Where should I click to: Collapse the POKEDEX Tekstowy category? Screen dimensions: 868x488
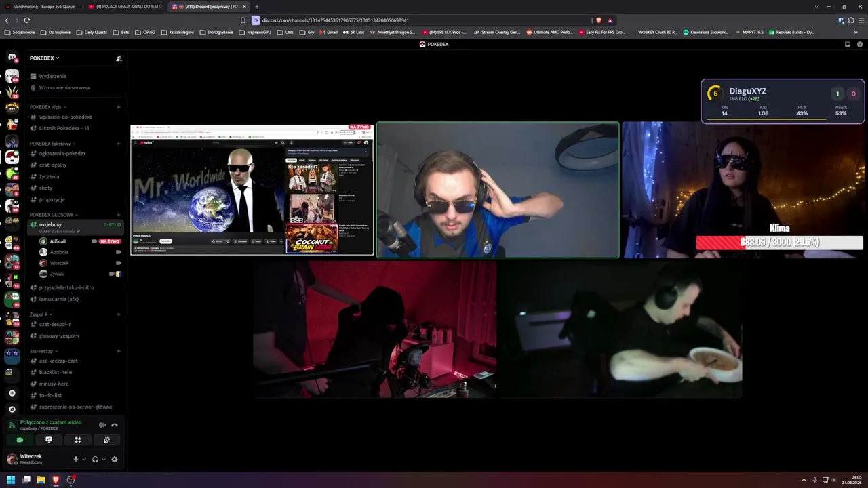point(52,144)
